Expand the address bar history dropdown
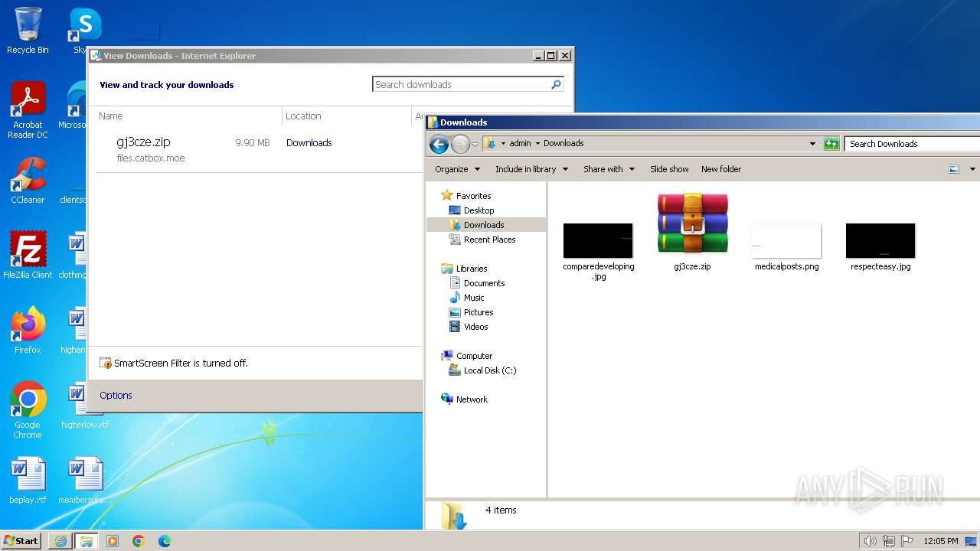This screenshot has width=980, height=551. [x=812, y=143]
